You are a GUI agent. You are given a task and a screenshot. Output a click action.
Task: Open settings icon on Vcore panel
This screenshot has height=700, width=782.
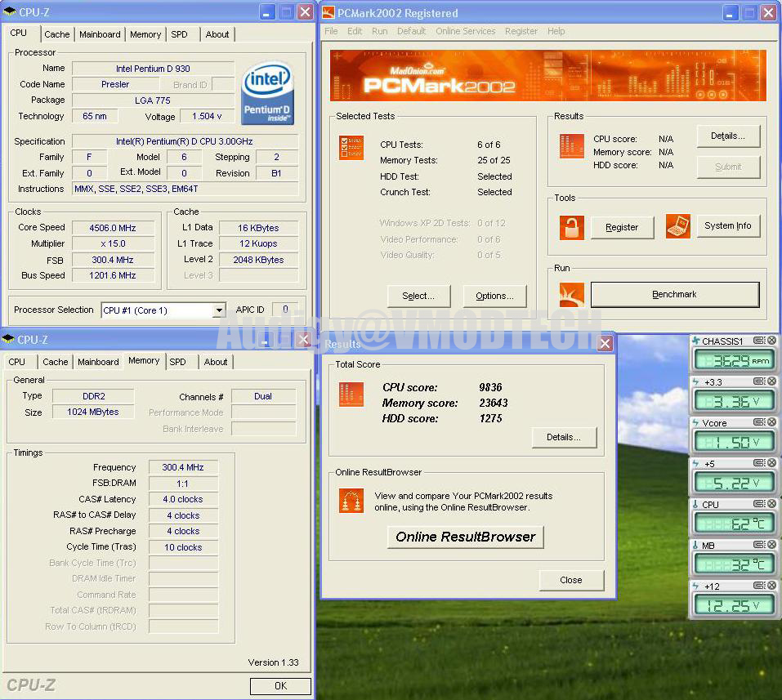759,422
